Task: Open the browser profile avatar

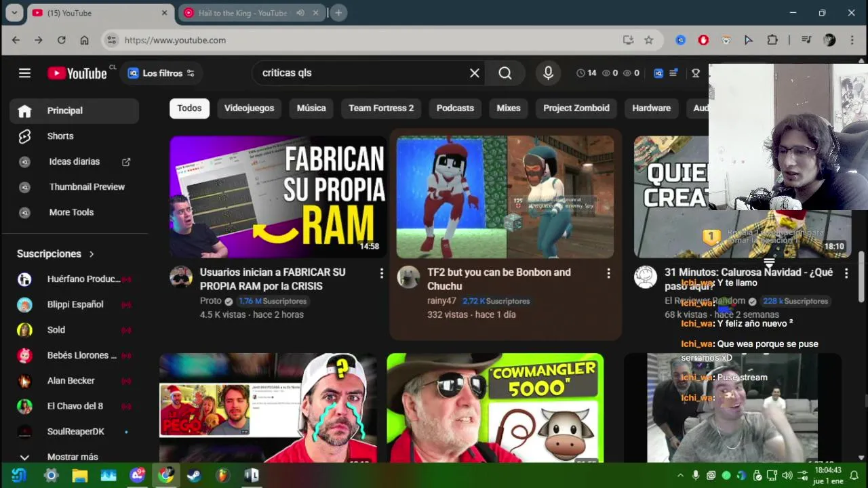Action: coord(829,40)
